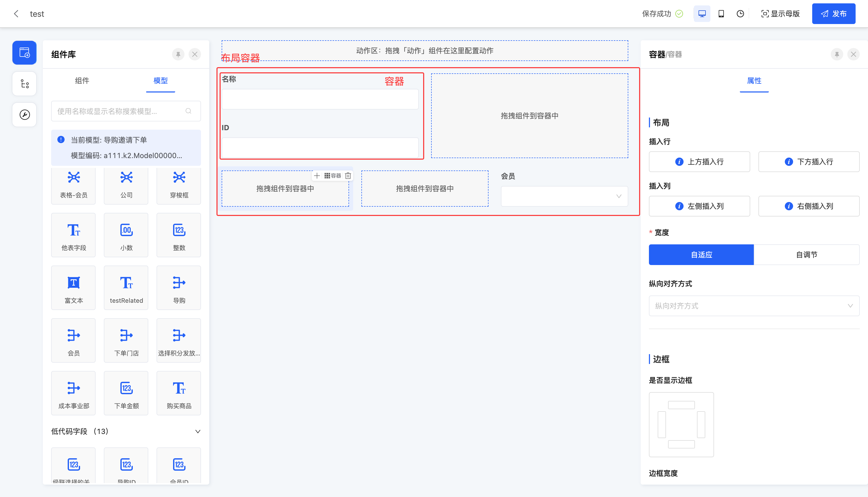Click the 上方插入行 button
868x497 pixels.
(699, 162)
